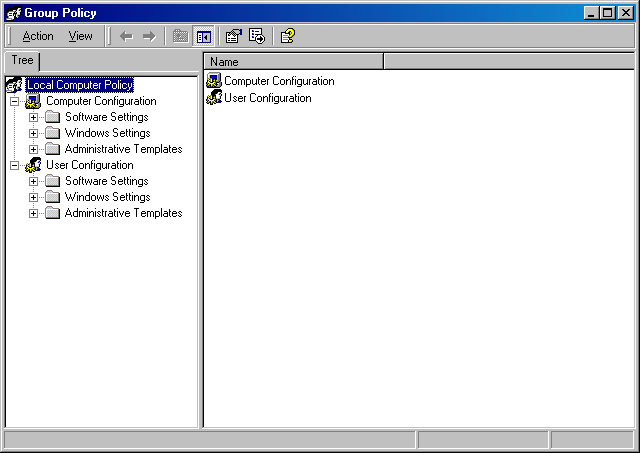Expand Software Settings under User Configuration
The width and height of the screenshot is (640, 453).
(x=33, y=182)
